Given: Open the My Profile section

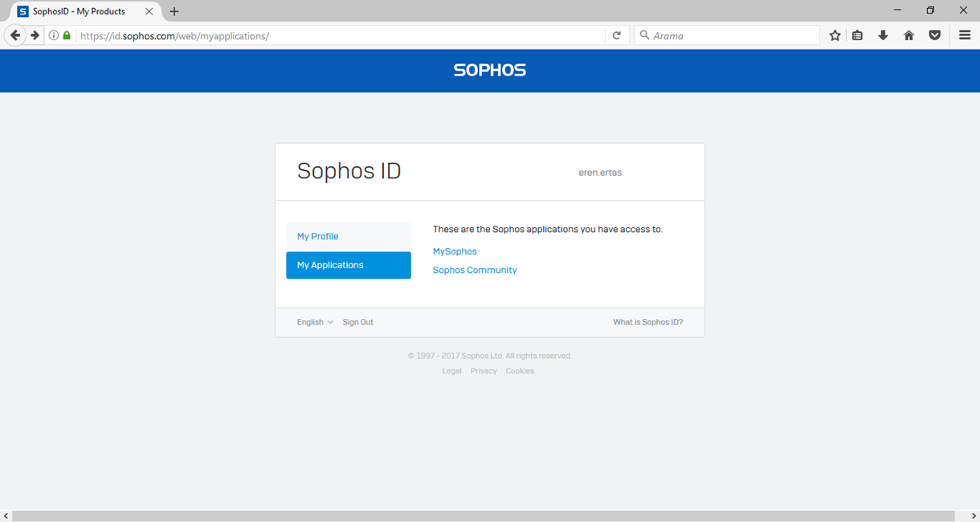Looking at the screenshot, I should pos(349,236).
